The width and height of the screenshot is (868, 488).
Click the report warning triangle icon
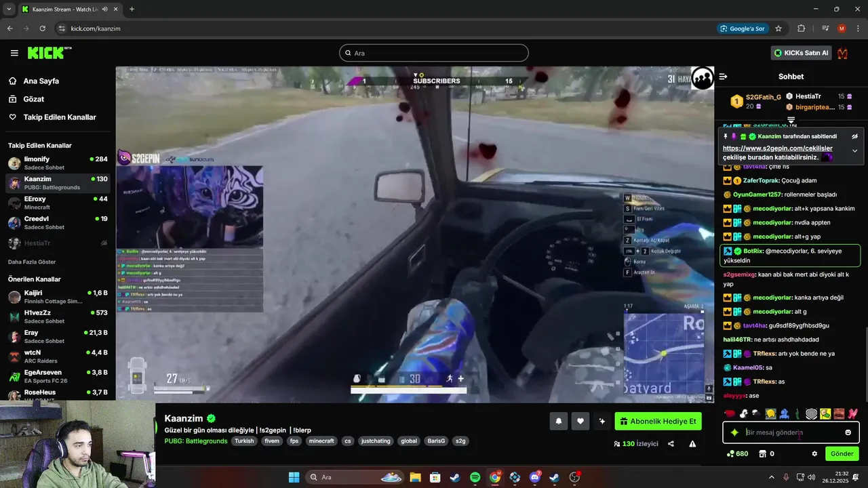pos(692,444)
